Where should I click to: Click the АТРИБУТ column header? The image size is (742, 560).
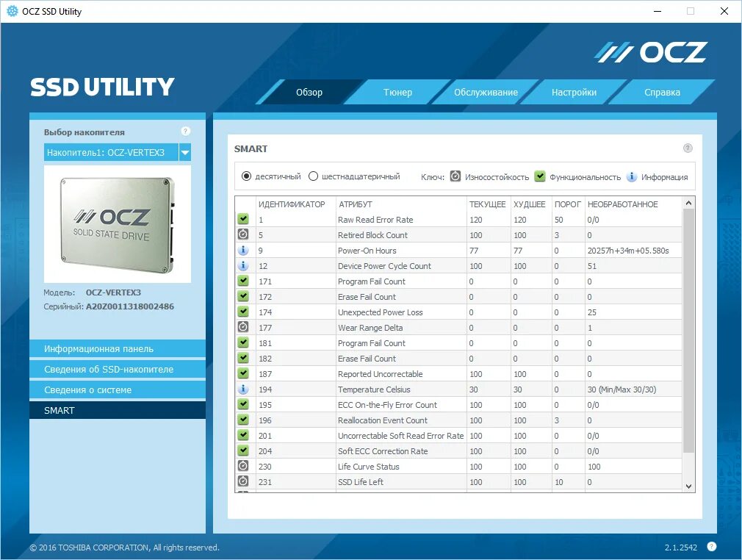pos(355,204)
